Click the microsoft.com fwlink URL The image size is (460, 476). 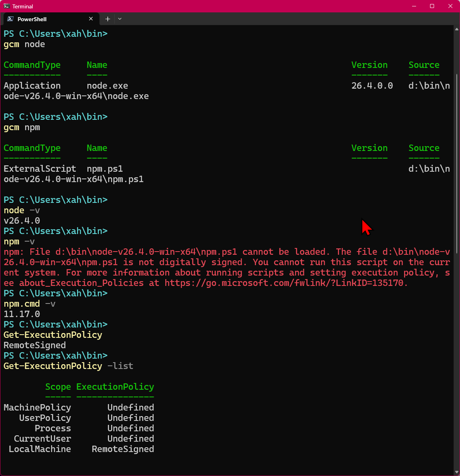point(284,283)
